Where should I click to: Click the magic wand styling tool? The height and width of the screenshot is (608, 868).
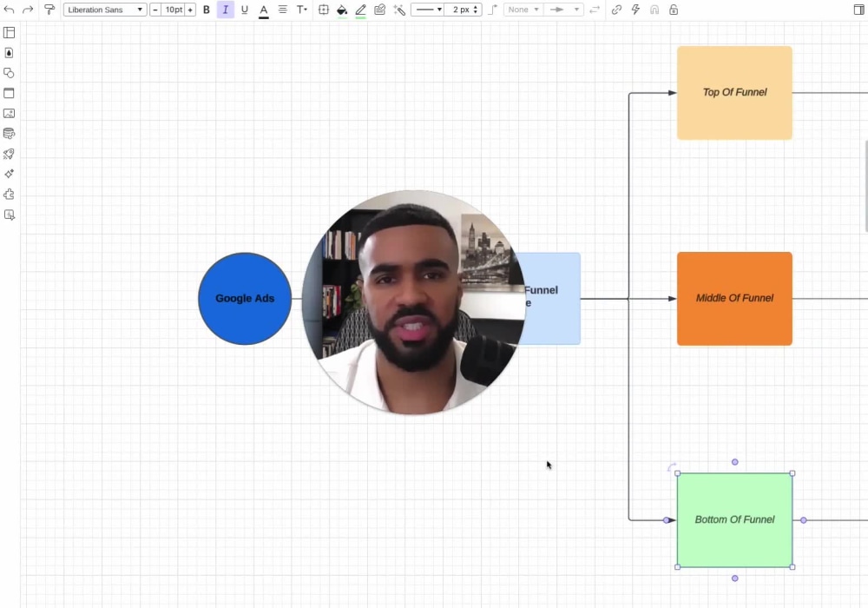tap(399, 10)
